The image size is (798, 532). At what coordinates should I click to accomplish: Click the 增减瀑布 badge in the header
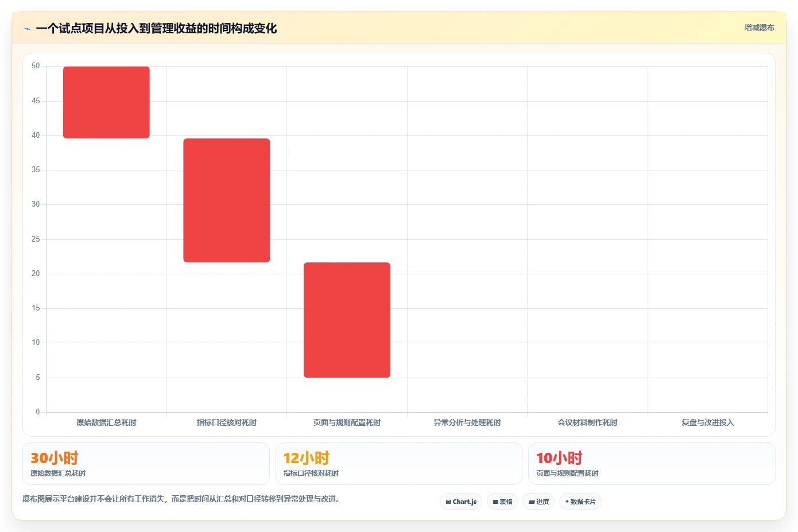[x=759, y=28]
